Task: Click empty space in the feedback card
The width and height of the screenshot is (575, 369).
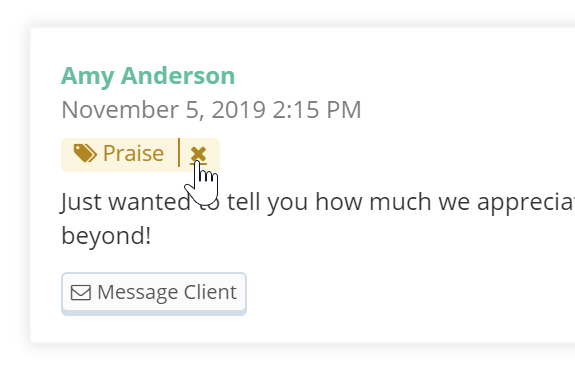Action: pos(403,293)
